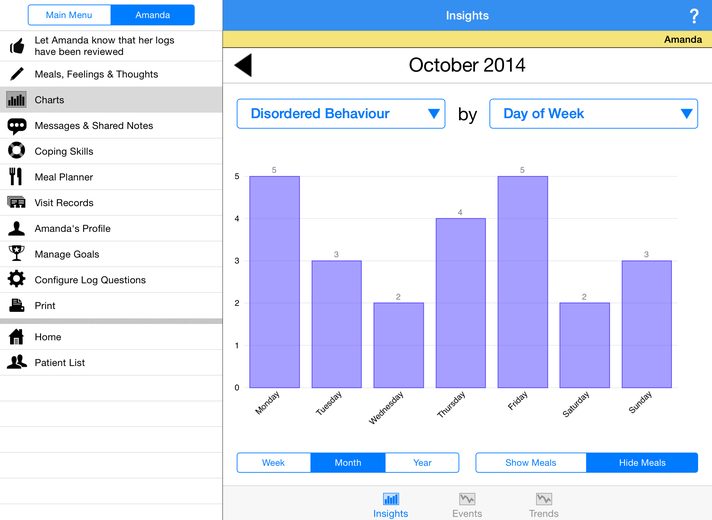Click the Friday bar in chart

coord(523,282)
